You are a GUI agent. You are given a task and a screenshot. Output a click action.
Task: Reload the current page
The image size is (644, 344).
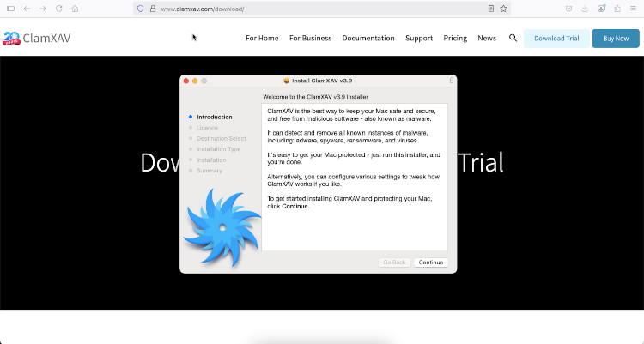[58, 9]
